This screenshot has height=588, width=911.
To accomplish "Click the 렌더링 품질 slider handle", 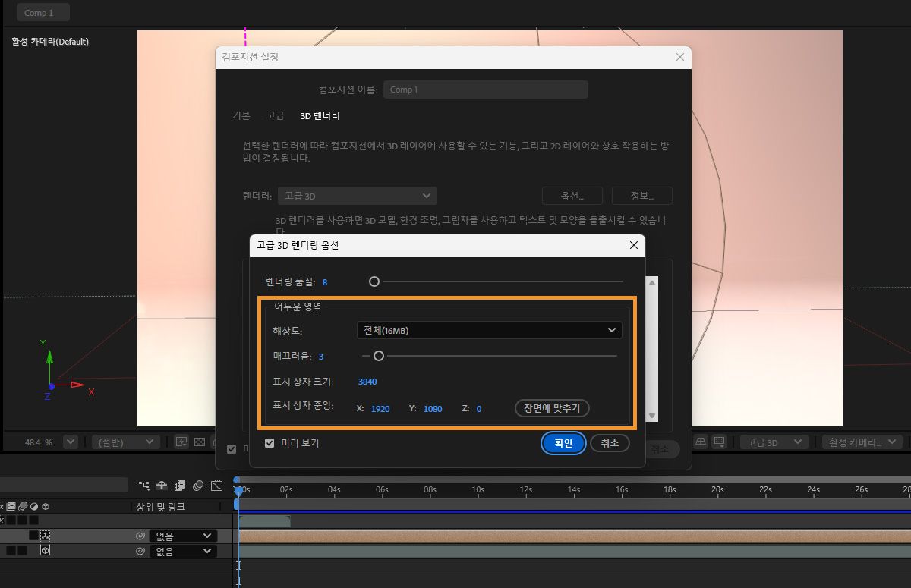I will pos(374,281).
